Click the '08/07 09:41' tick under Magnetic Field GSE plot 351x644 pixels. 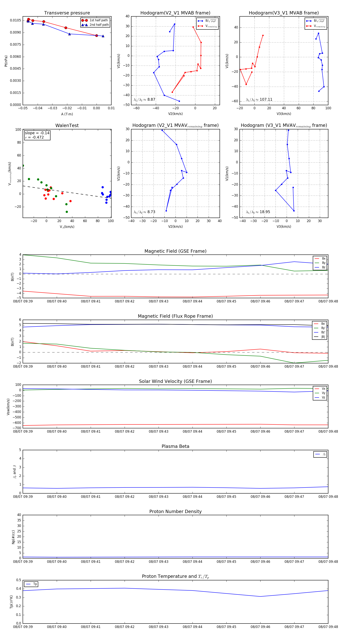click(91, 301)
